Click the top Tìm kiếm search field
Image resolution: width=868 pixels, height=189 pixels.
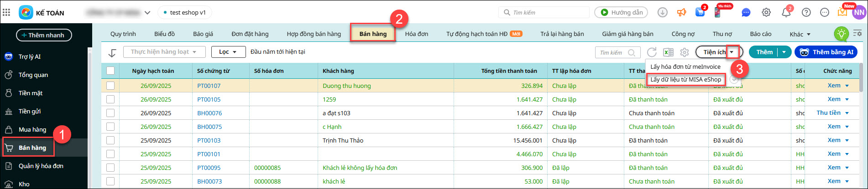545,12
